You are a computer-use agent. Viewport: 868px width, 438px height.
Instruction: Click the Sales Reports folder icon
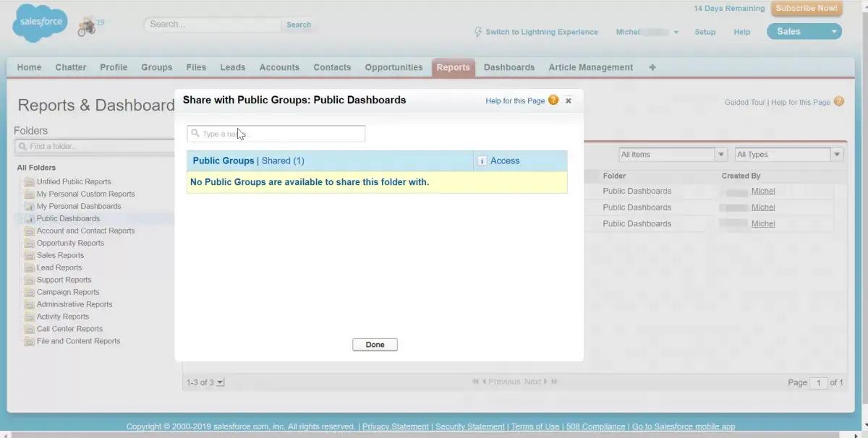(x=30, y=256)
